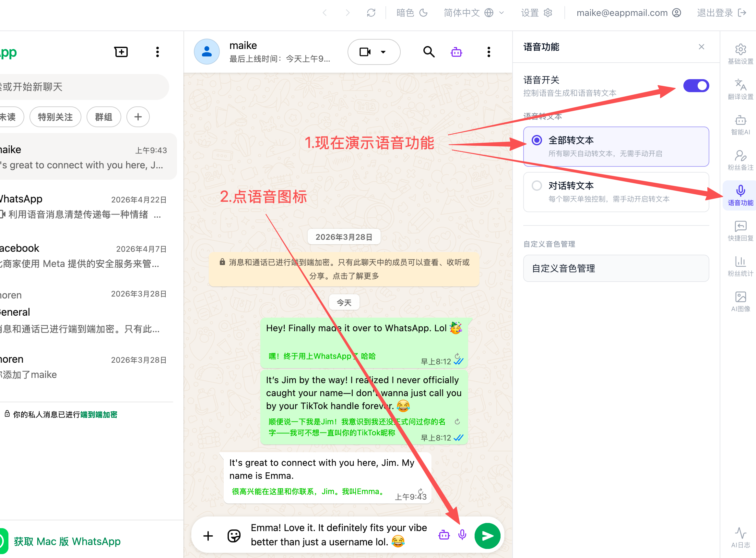Image resolution: width=756 pixels, height=558 pixels.
Task: Open AI图像 in the right sidebar
Action: click(740, 302)
